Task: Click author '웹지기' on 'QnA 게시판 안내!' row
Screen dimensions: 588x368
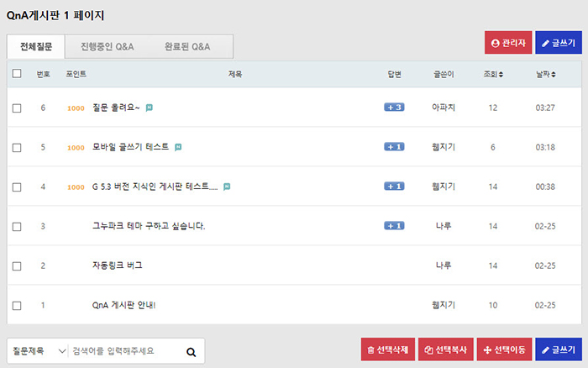Action: tap(444, 305)
